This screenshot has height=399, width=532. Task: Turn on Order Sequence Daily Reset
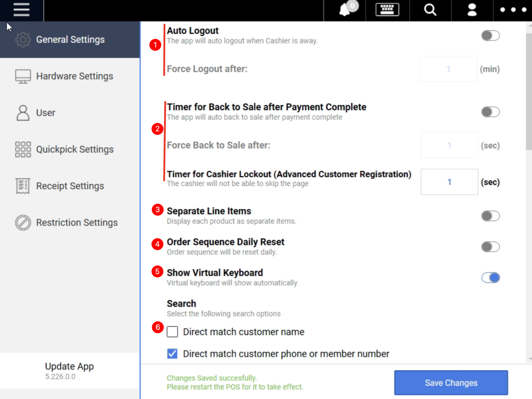(x=490, y=247)
